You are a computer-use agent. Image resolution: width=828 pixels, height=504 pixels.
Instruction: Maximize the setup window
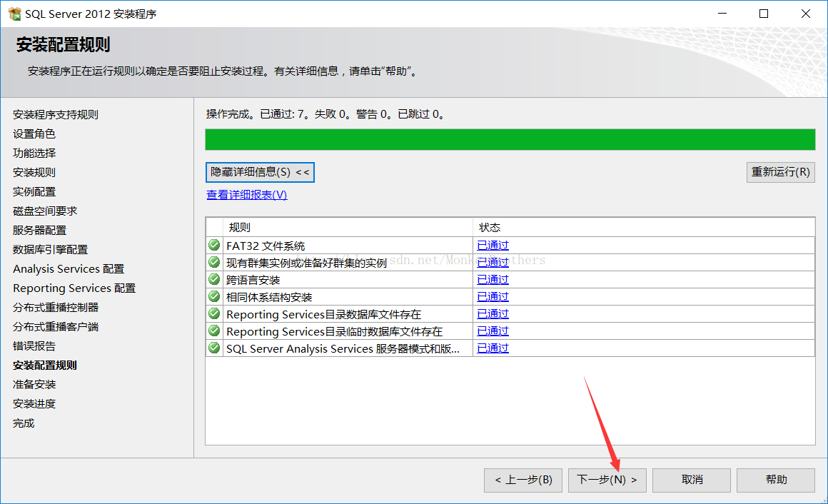764,14
